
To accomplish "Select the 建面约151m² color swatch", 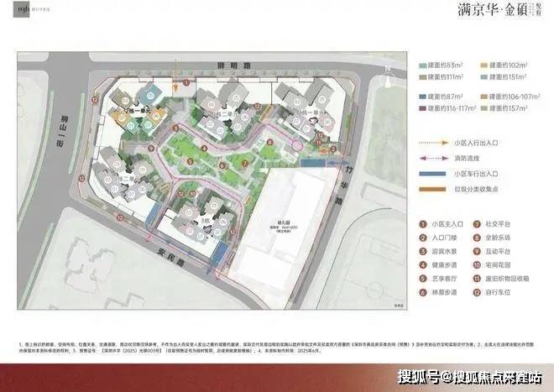I will tap(484, 77).
